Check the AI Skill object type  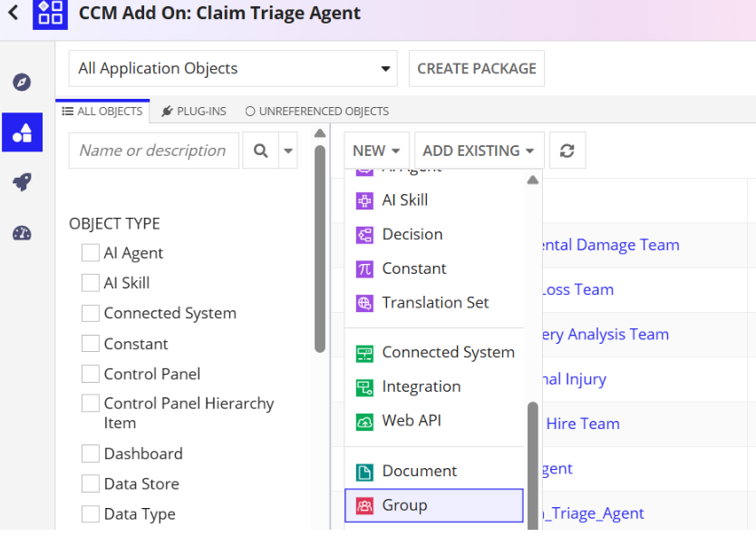coord(90,283)
